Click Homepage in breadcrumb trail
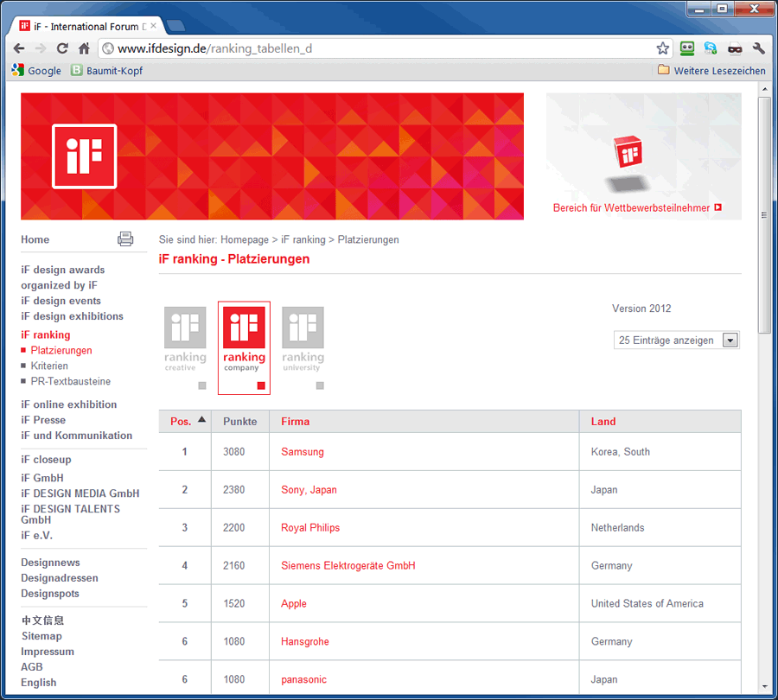778x700 pixels. (x=245, y=239)
